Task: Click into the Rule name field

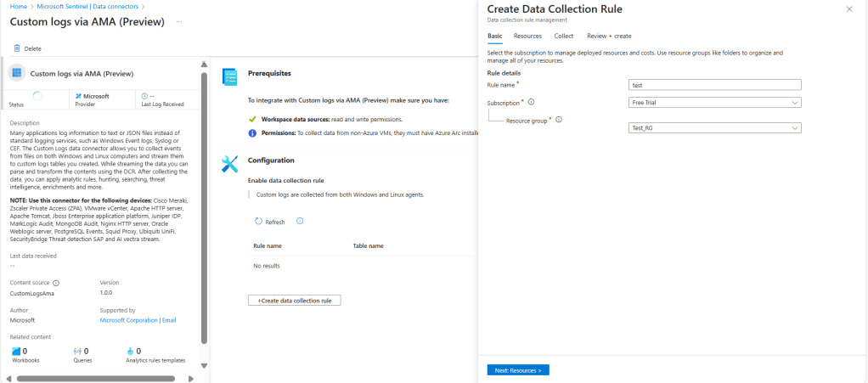Action: click(x=715, y=85)
